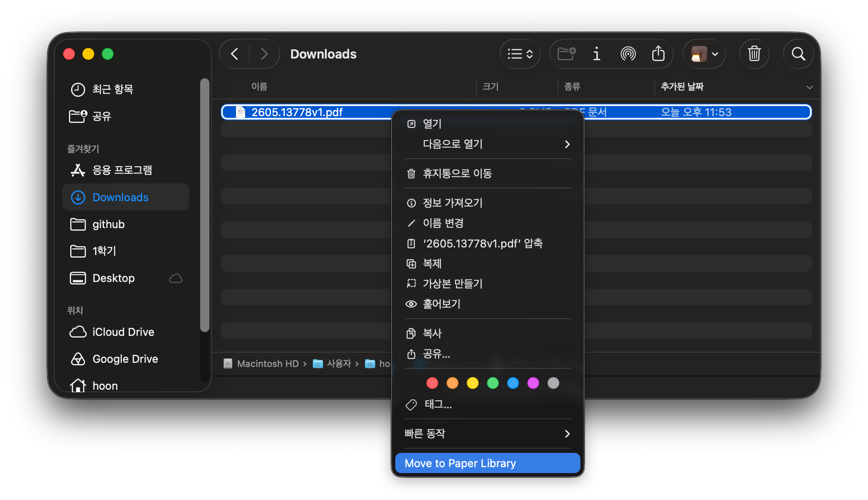Click the sidebar vertical scrollbar
This screenshot has width=868, height=500.
[205, 205]
